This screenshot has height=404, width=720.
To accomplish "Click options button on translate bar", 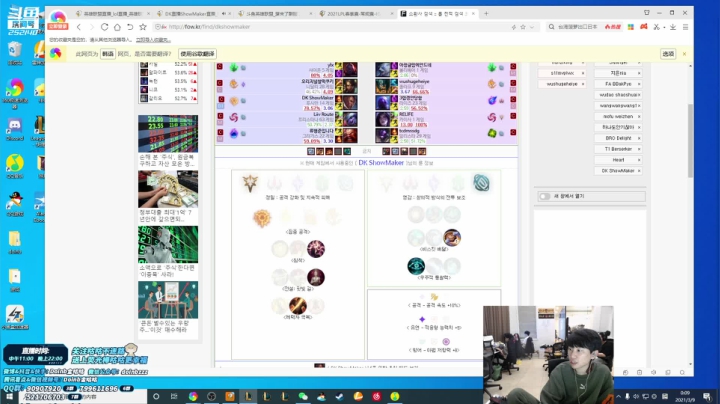I will (668, 54).
